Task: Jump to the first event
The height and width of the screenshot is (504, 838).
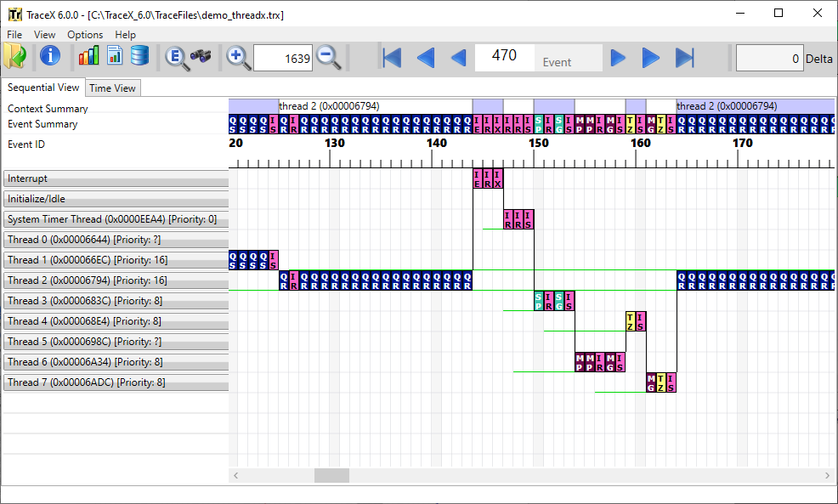Action: click(392, 57)
